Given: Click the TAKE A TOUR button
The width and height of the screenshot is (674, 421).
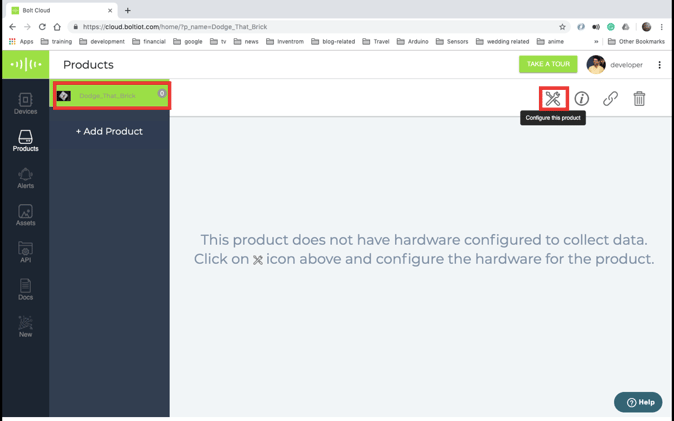Looking at the screenshot, I should [x=548, y=64].
